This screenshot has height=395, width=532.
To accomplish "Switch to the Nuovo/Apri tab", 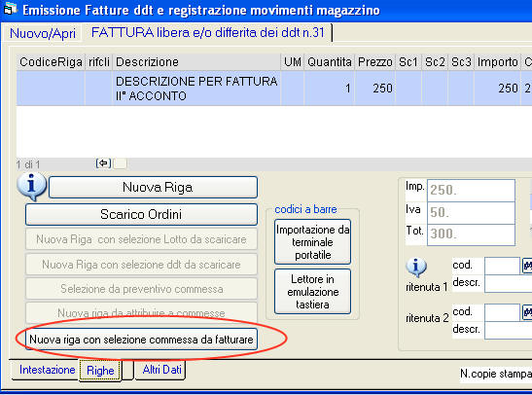I will click(x=43, y=34).
